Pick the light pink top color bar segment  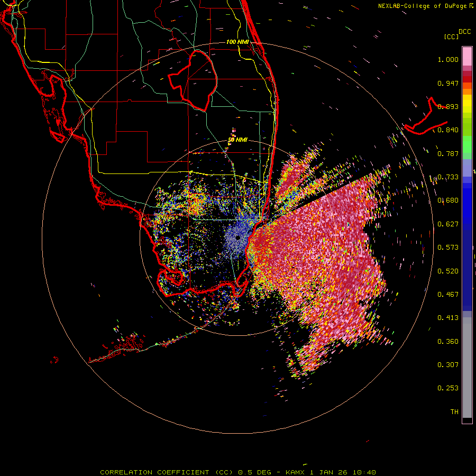tap(467, 57)
